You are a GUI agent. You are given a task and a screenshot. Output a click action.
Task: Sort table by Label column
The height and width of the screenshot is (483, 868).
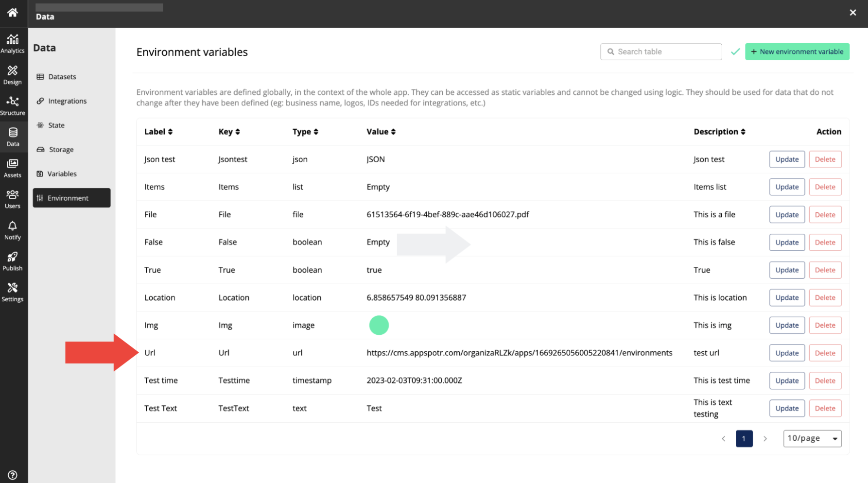point(158,132)
